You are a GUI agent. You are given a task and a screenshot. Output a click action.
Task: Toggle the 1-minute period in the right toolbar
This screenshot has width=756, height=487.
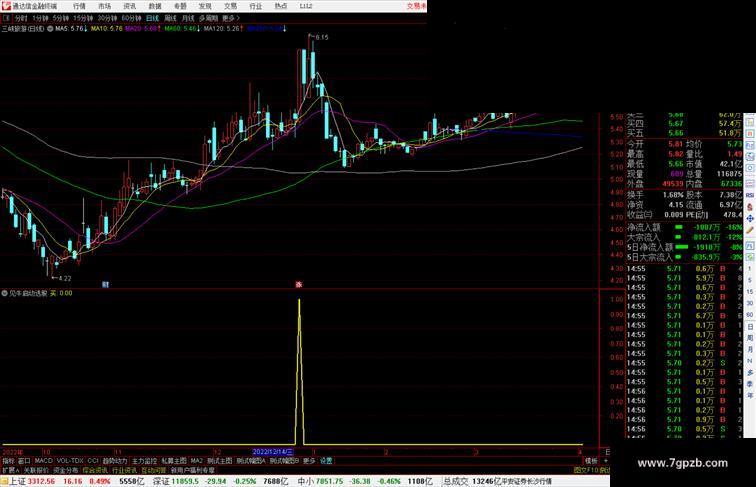point(750,269)
